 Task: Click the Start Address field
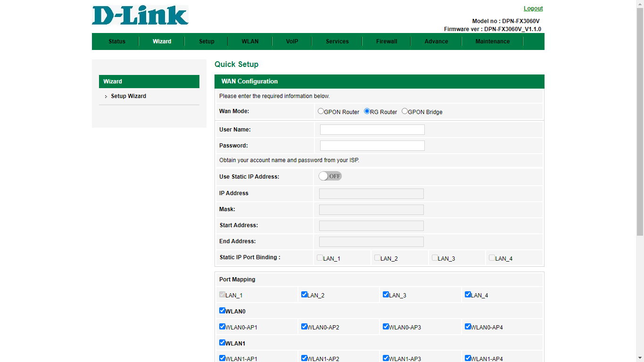tap(372, 226)
